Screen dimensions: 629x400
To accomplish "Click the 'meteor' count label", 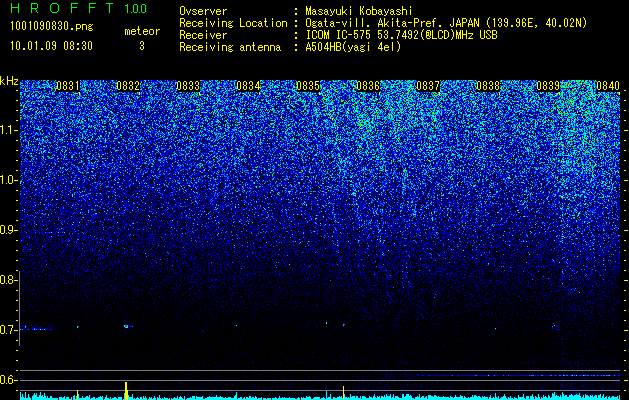I will [x=142, y=31].
